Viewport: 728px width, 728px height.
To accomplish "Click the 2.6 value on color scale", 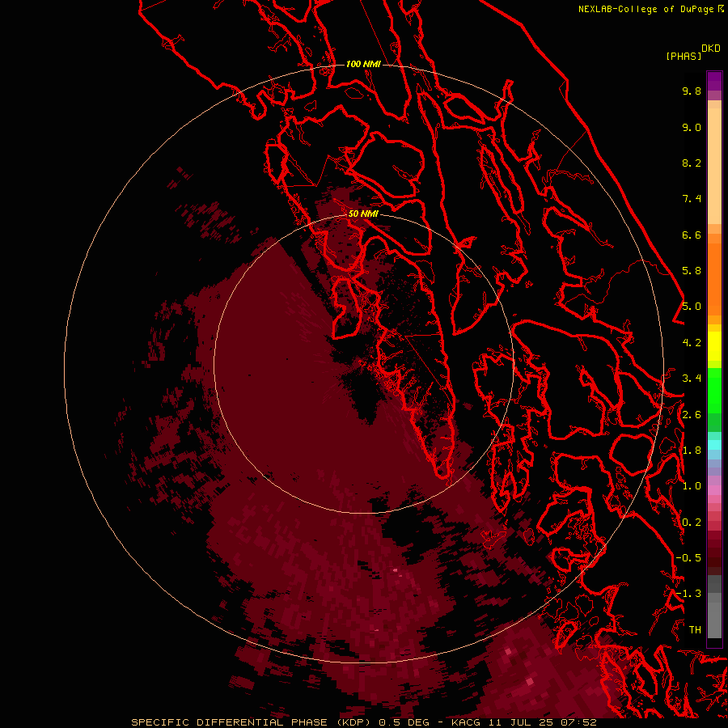I will pos(692,415).
